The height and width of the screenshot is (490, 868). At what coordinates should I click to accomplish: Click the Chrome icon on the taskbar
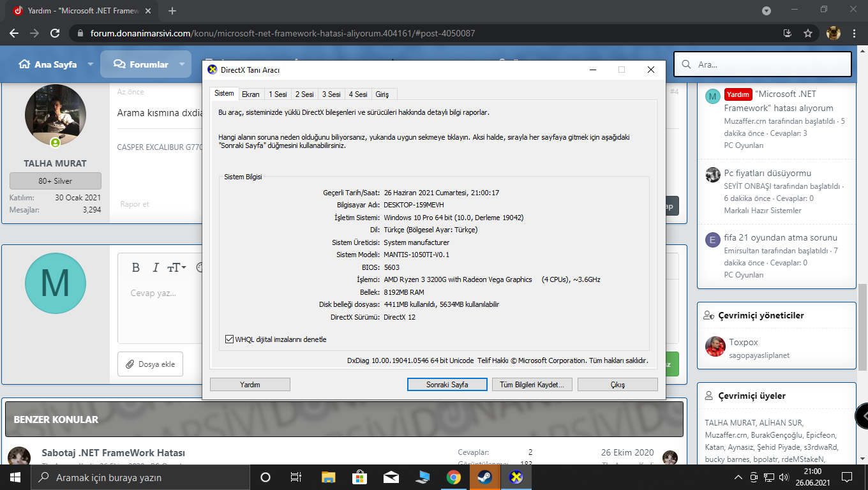pos(454,477)
